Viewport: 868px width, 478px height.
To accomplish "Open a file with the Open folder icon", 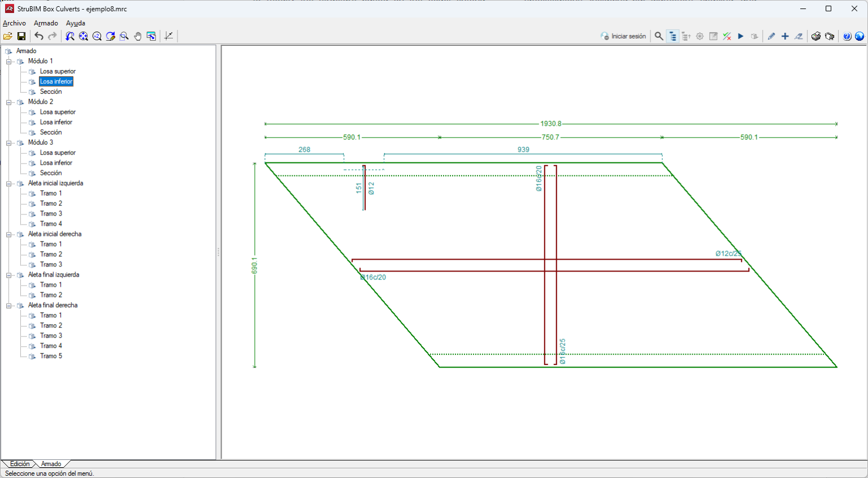I will [8, 36].
